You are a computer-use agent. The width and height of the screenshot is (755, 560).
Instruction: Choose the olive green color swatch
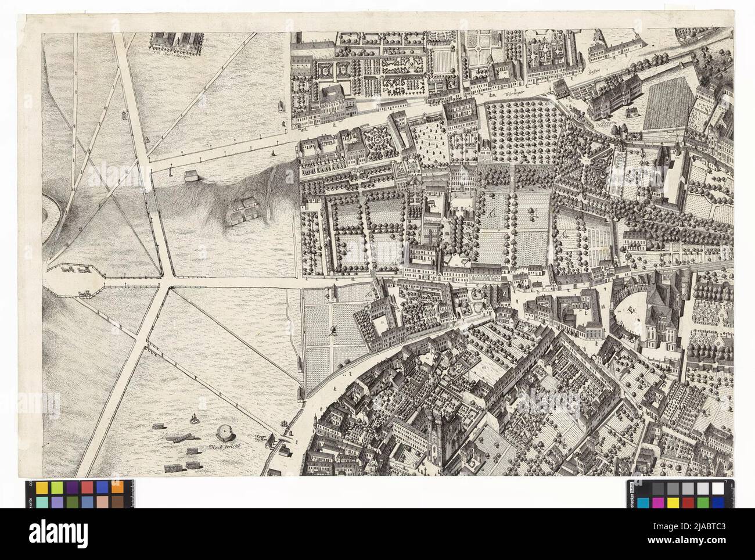73,502
